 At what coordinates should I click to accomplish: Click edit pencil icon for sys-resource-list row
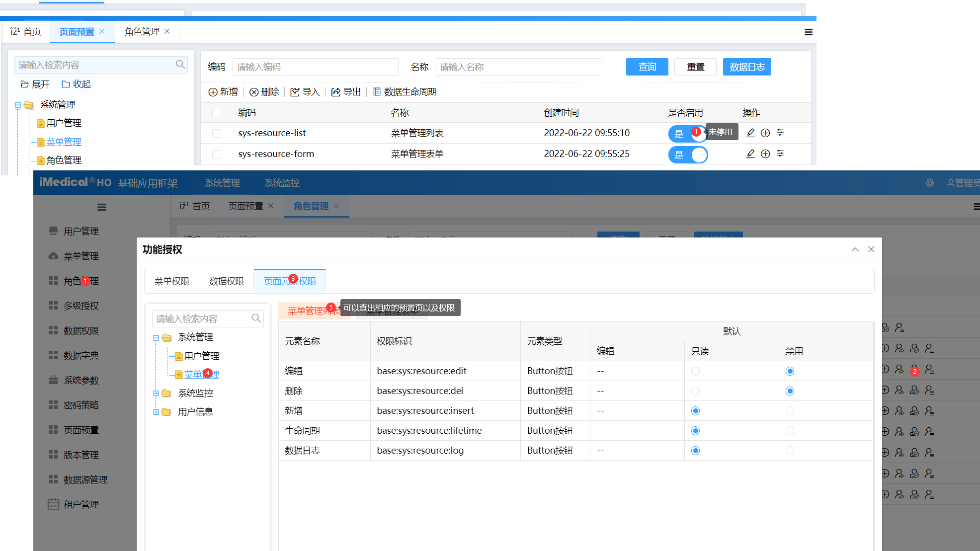pos(750,133)
